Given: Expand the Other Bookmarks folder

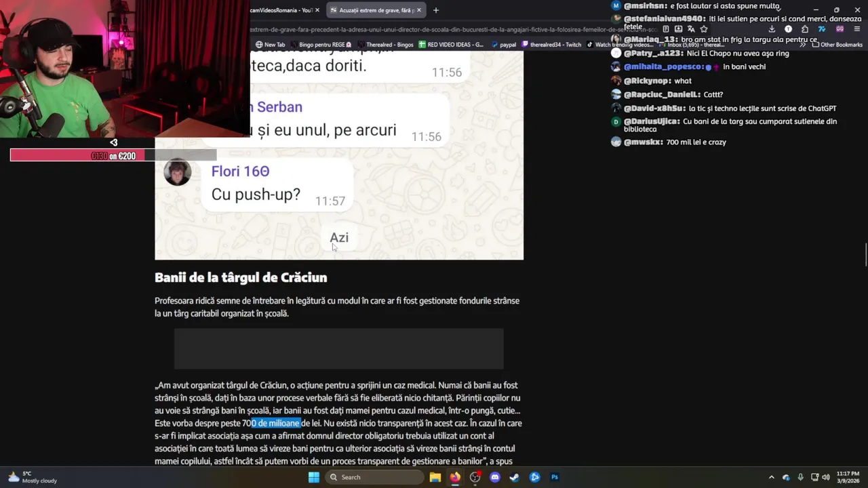Looking at the screenshot, I should (x=837, y=45).
